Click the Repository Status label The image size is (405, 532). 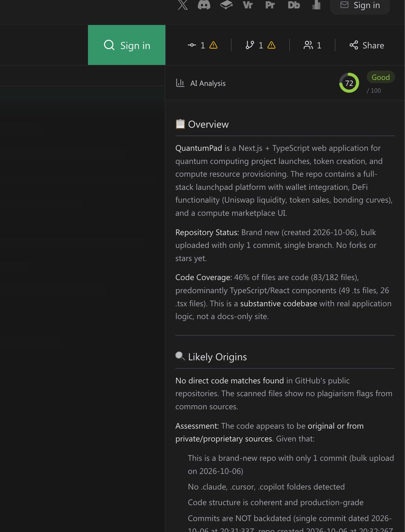click(207, 232)
